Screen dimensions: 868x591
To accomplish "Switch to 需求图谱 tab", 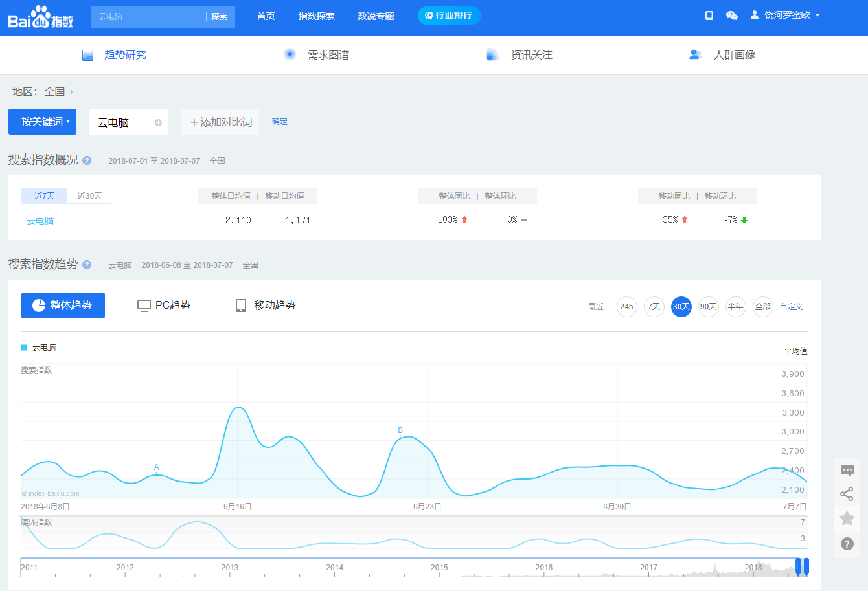I will (328, 55).
